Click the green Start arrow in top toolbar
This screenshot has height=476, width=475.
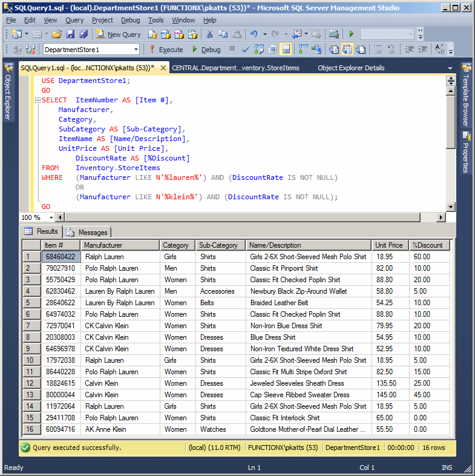tap(351, 34)
